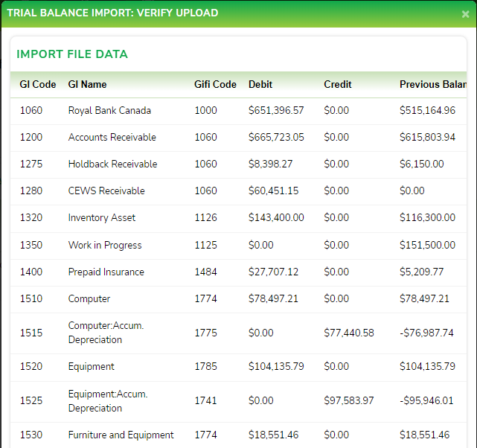Image resolution: width=477 pixels, height=448 pixels.
Task: Select Furniture and Equipment account name
Action: [x=121, y=435]
